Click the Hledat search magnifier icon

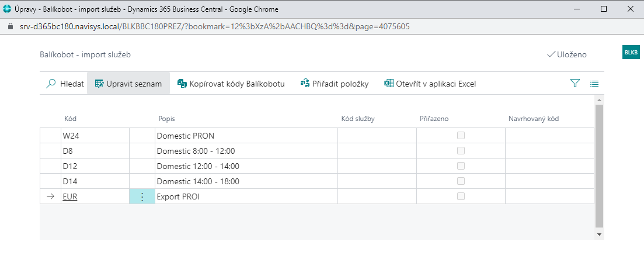(x=51, y=84)
